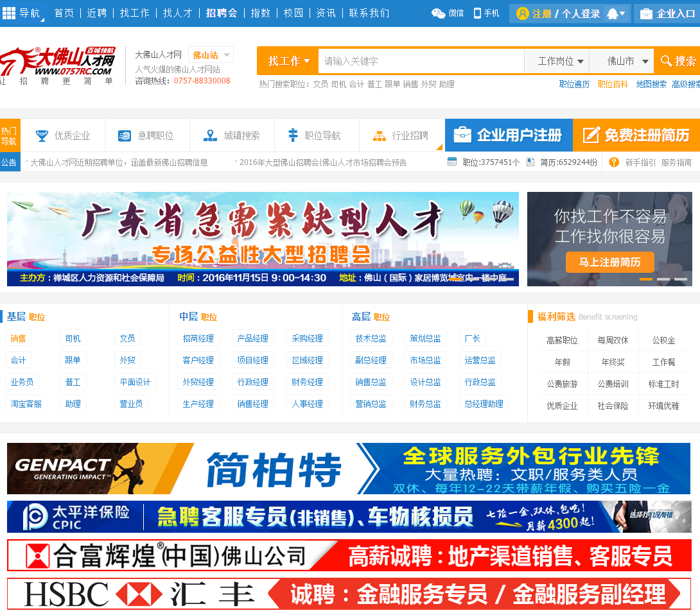Image resolution: width=700 pixels, height=613 pixels.
Task: Select 近聘 in the top navigation
Action: [x=97, y=13]
